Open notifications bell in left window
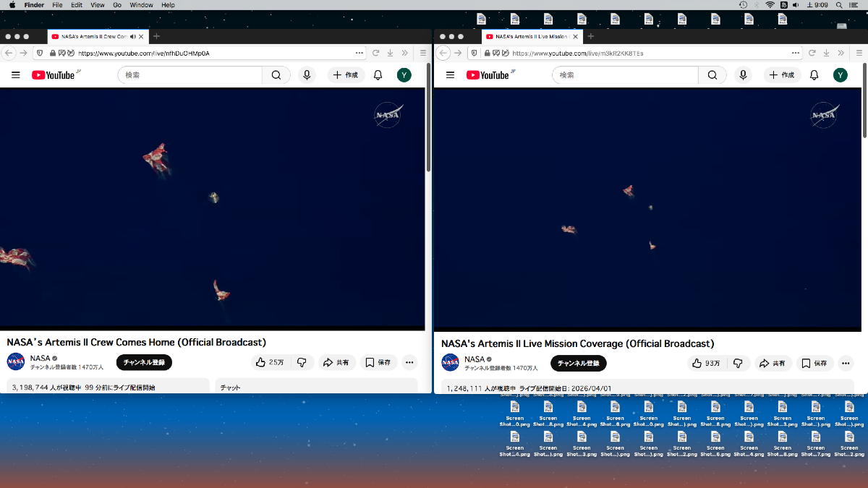 pyautogui.click(x=378, y=74)
